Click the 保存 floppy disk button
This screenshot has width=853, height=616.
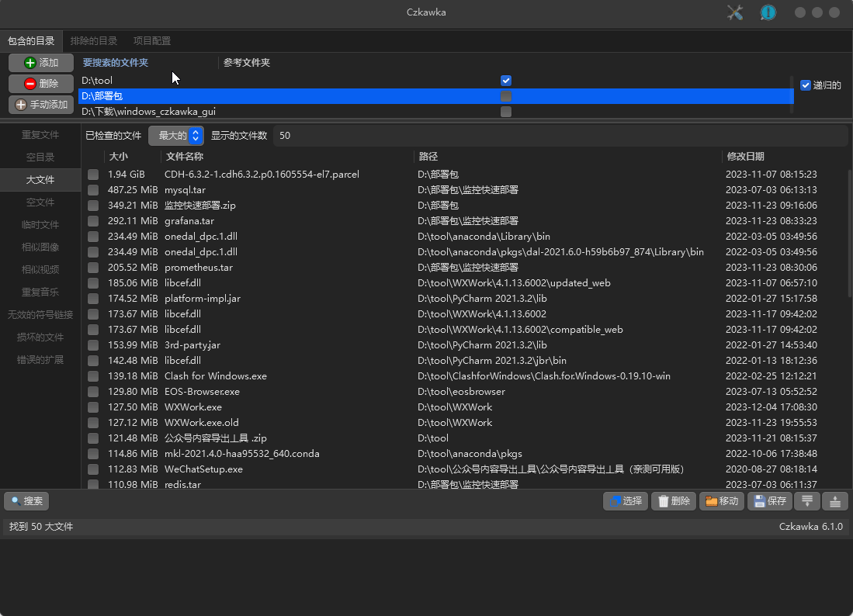769,501
